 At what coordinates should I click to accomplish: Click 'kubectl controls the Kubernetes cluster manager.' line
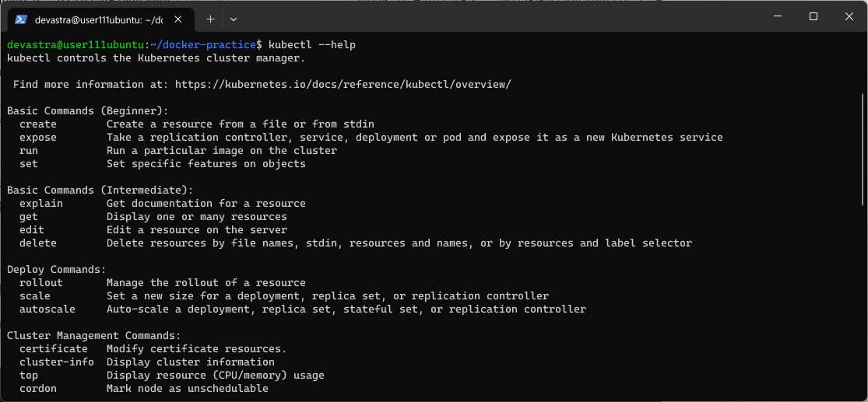[156, 58]
